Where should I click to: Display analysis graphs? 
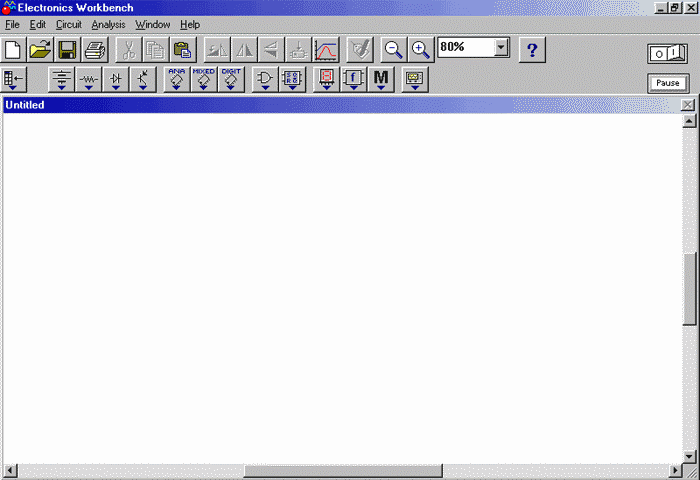[325, 50]
